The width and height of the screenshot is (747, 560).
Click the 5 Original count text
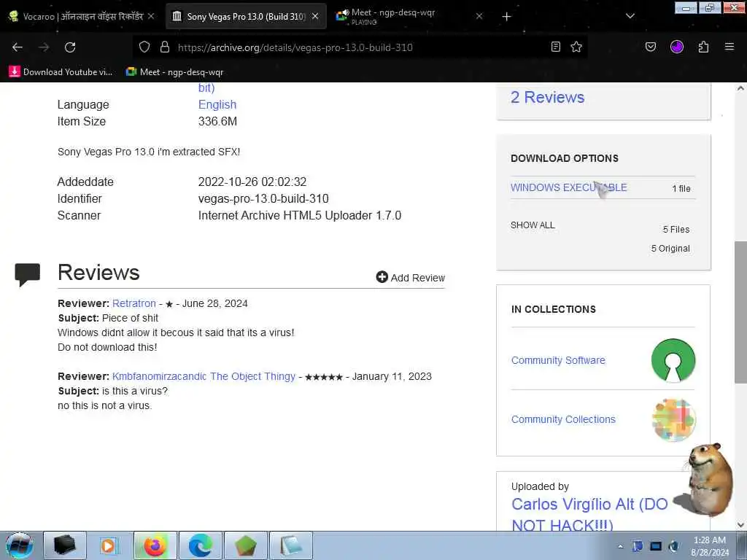670,249
